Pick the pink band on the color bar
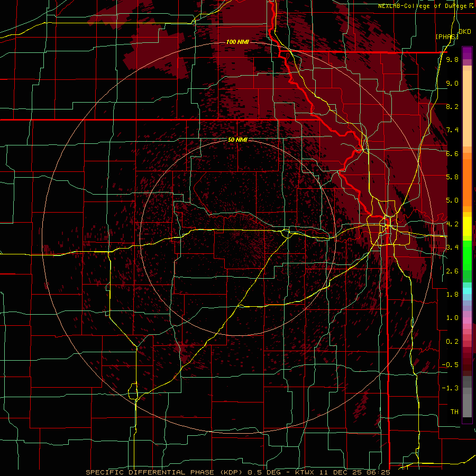Image resolution: width=476 pixels, height=476 pixels. pos(467,321)
